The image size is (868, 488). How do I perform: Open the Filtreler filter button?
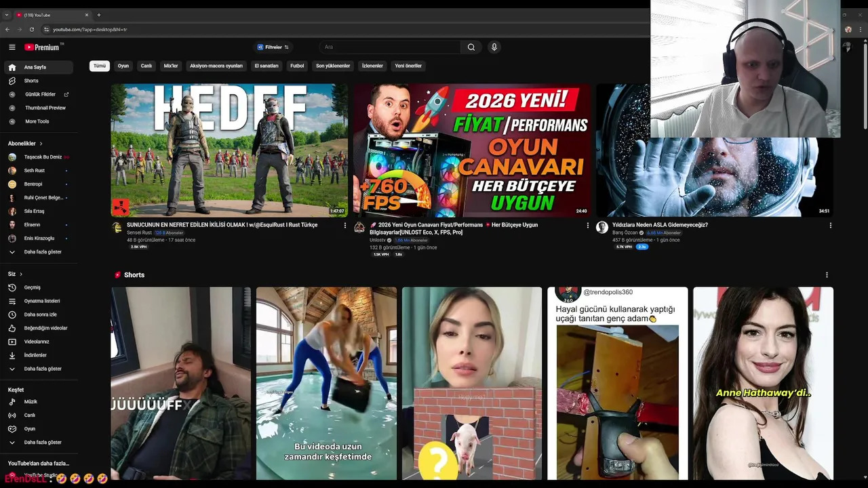pyautogui.click(x=273, y=47)
